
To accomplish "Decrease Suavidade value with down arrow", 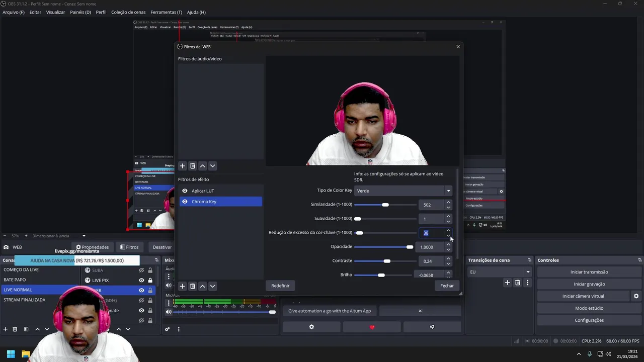I will pyautogui.click(x=448, y=222).
